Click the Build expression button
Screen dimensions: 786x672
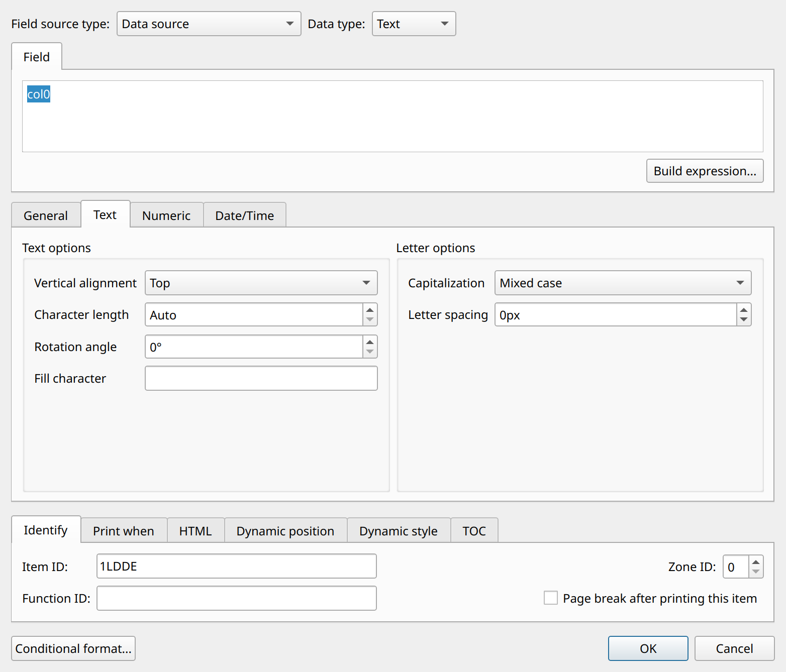pos(705,171)
